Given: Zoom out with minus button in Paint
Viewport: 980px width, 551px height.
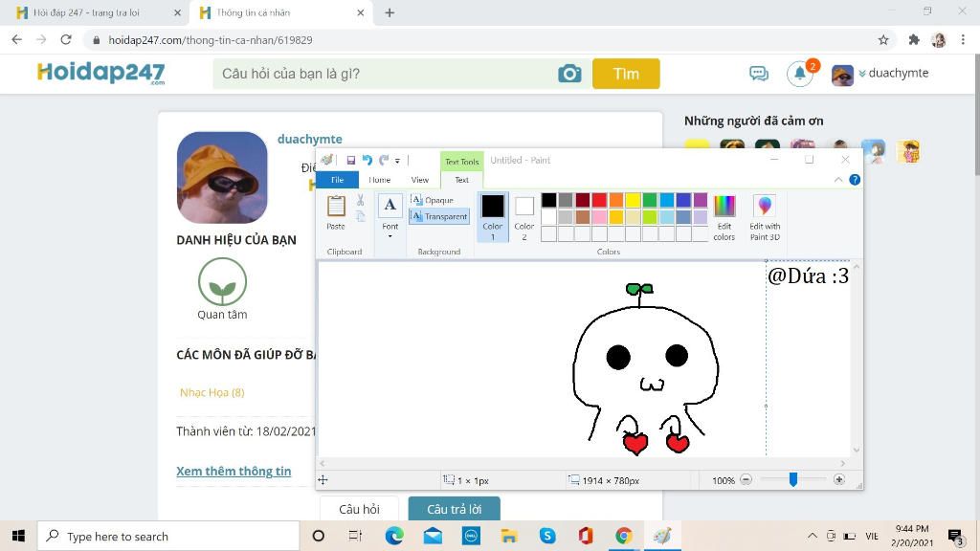Looking at the screenshot, I should coord(746,479).
